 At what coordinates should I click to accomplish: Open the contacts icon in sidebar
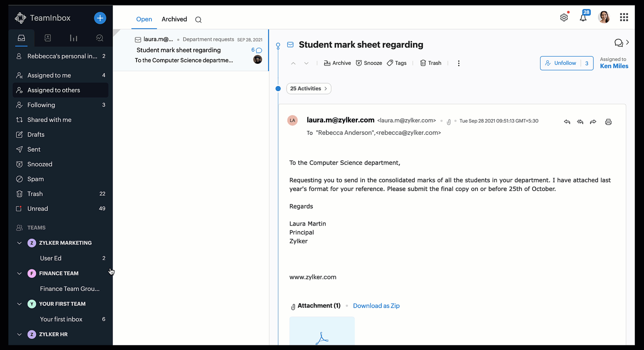coord(47,38)
